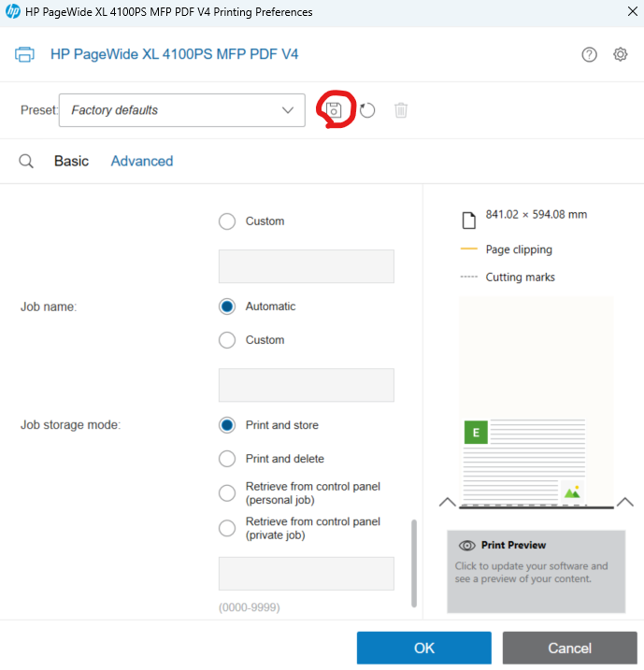This screenshot has height=670, width=644.
Task: Close the Printing Preferences window
Action: [x=633, y=11]
